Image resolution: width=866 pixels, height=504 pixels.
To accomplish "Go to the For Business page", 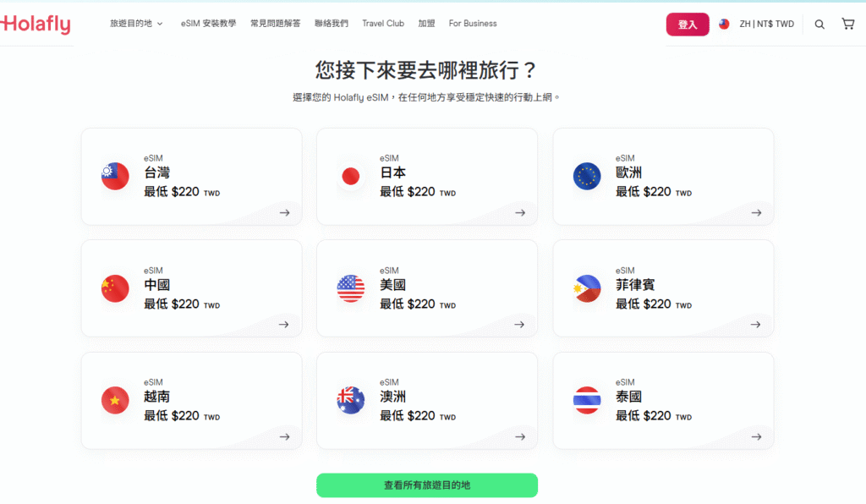I will coord(473,24).
